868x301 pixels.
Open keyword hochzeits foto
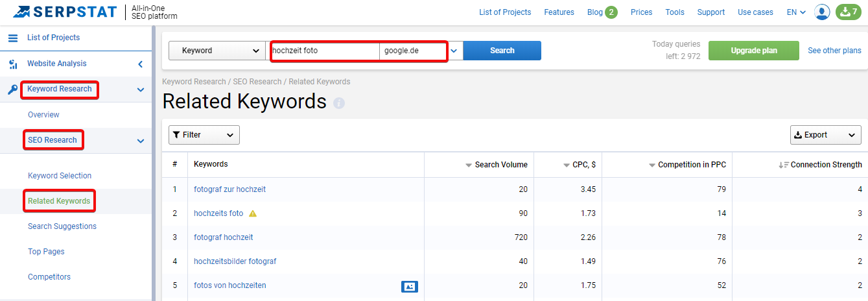click(x=218, y=213)
